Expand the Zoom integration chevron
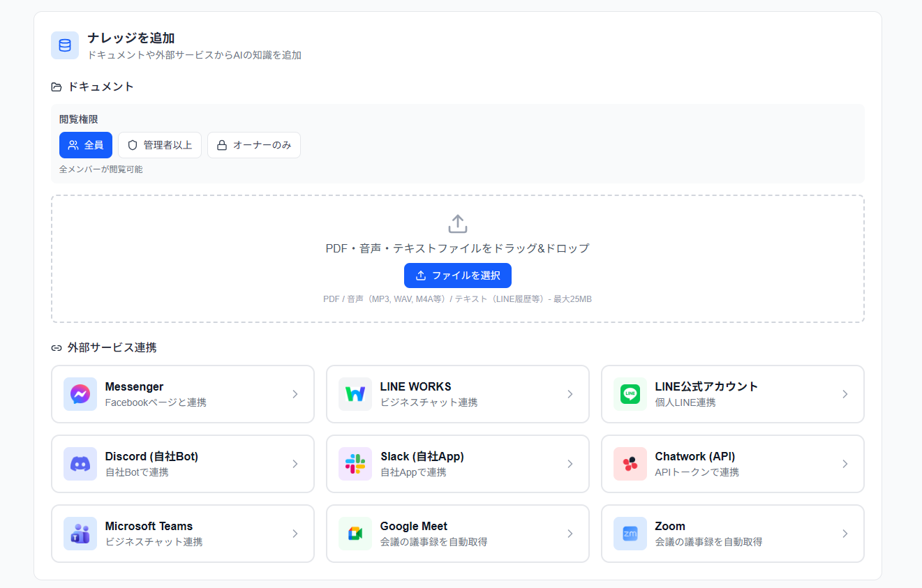922x588 pixels. (845, 533)
